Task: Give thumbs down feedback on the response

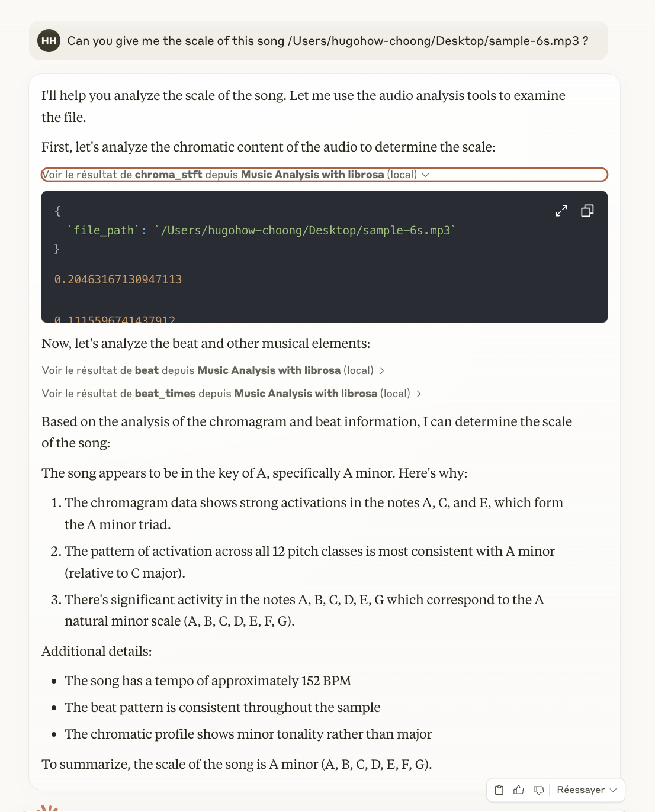Action: (x=538, y=790)
